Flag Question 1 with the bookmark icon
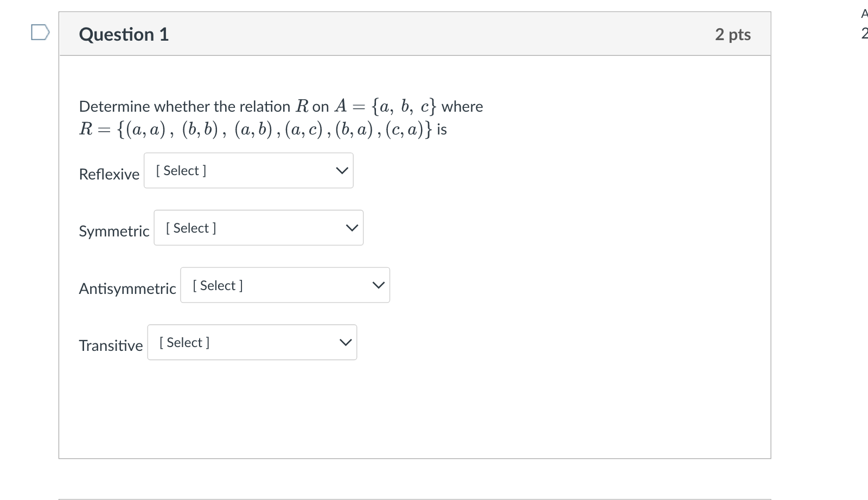The width and height of the screenshot is (868, 500). click(40, 33)
